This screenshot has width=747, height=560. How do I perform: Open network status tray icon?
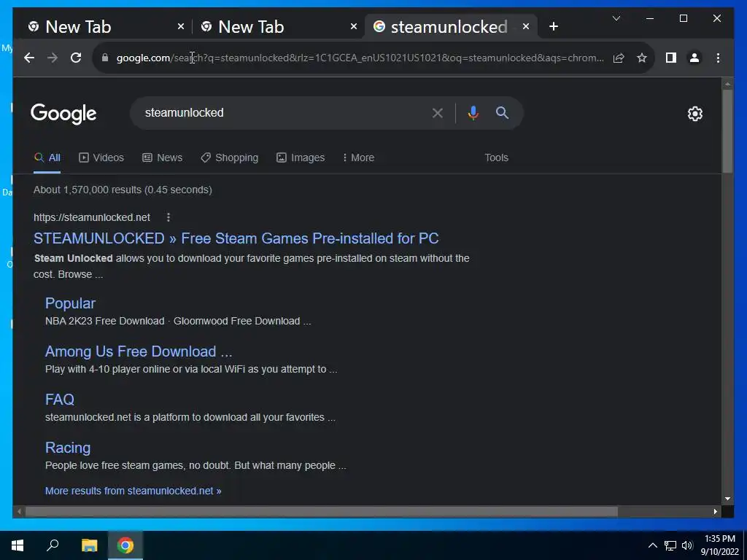[670, 545]
